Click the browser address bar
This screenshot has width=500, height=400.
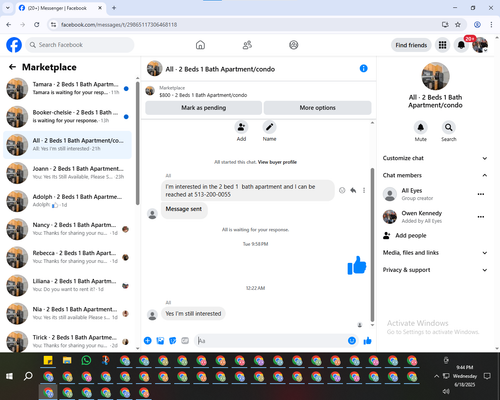[x=247, y=25]
